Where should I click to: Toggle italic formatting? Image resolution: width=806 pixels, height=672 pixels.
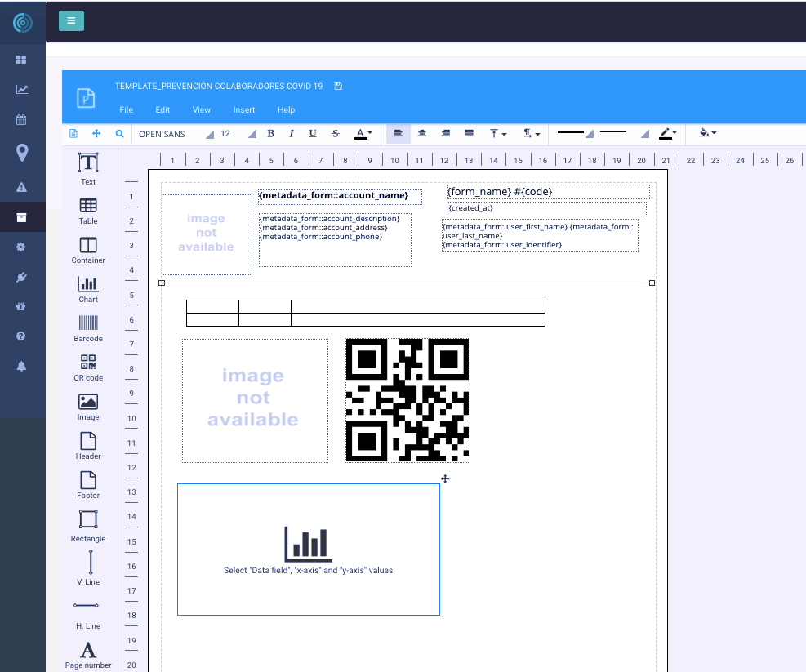(292, 134)
